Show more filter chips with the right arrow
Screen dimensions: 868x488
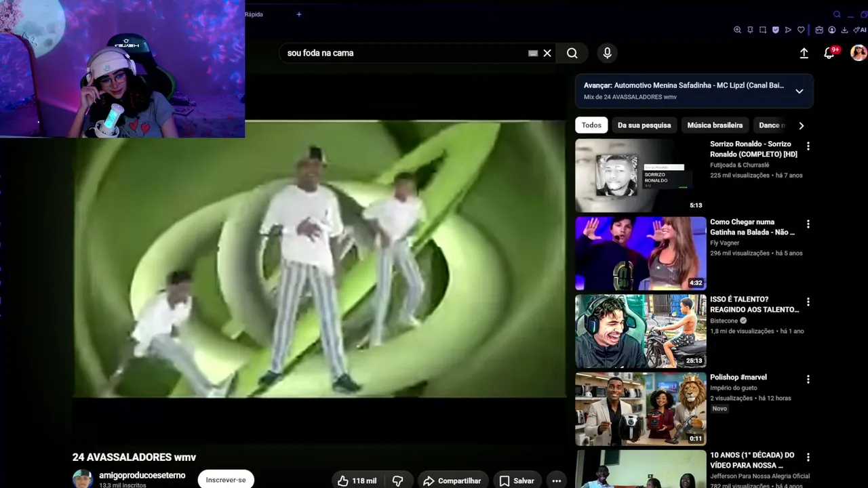click(x=802, y=125)
